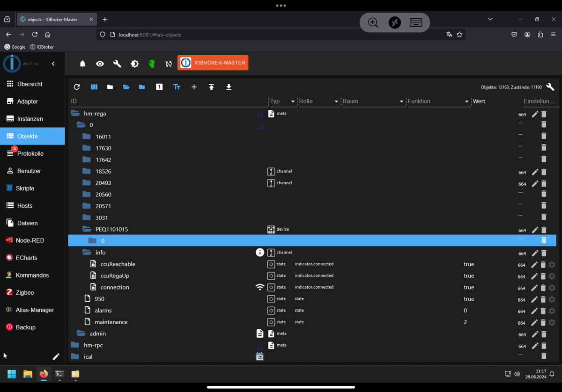Open Protokolle in the sidebar
Screen dimensions: 562x392
(x=32, y=153)
